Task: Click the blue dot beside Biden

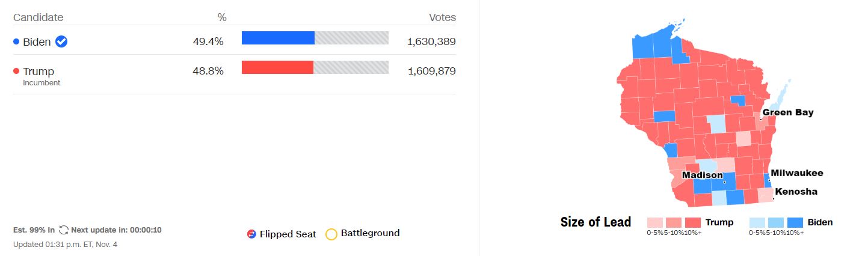Action: (x=16, y=42)
